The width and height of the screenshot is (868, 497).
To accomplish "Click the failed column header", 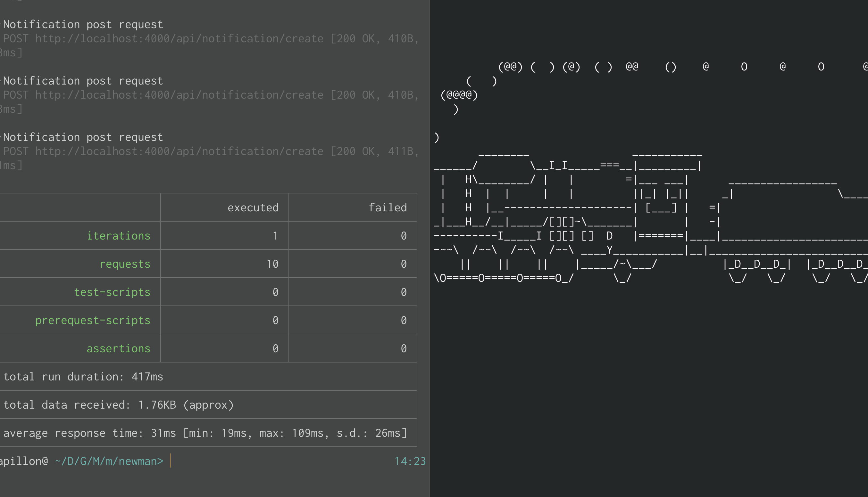I will coord(388,208).
